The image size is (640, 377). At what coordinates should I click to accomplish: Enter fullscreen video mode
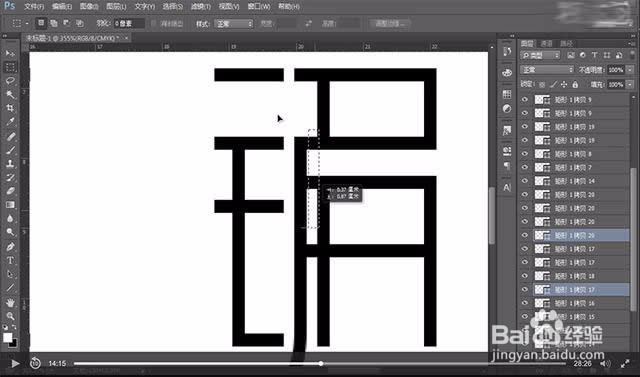pyautogui.click(x=625, y=363)
